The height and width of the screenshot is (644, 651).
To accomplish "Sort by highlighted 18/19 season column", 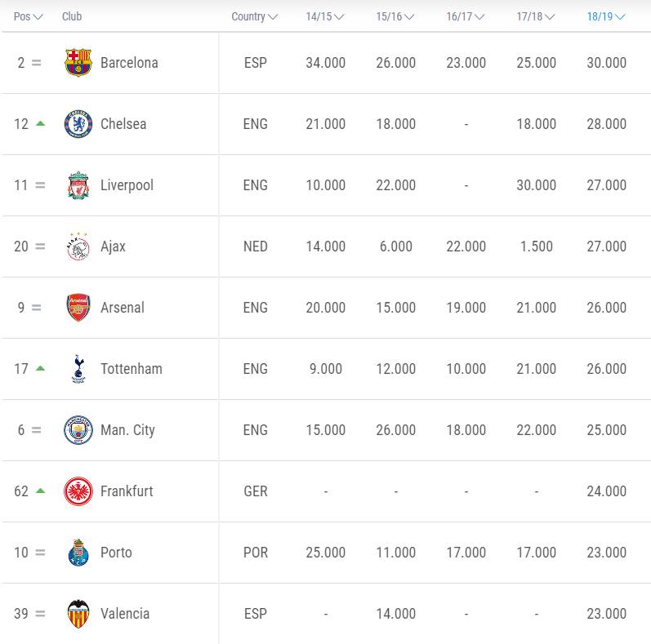I will coord(606,16).
